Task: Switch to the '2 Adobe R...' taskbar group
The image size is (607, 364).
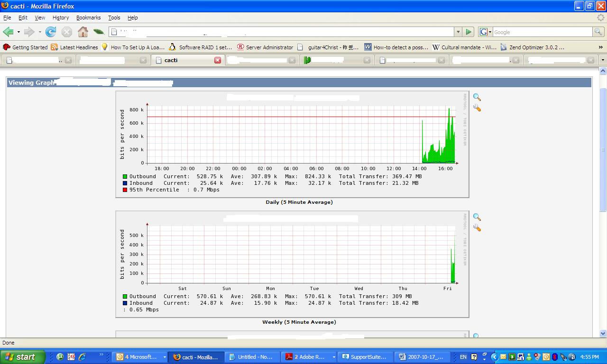Action: pos(309,357)
